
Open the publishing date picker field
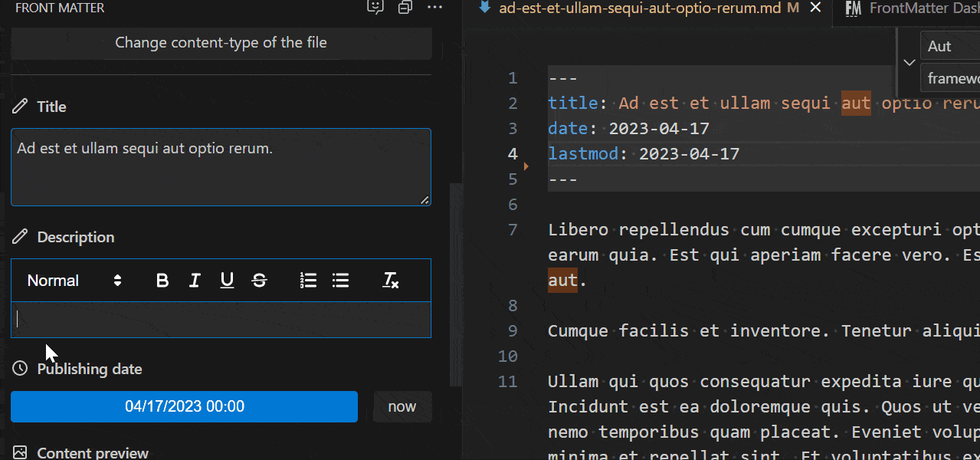pyautogui.click(x=184, y=406)
